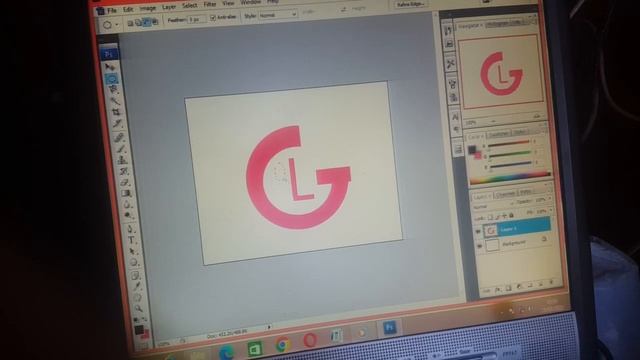Select the Elliptical Marquee tool in toolbox
640x360 pixels.
111,78
